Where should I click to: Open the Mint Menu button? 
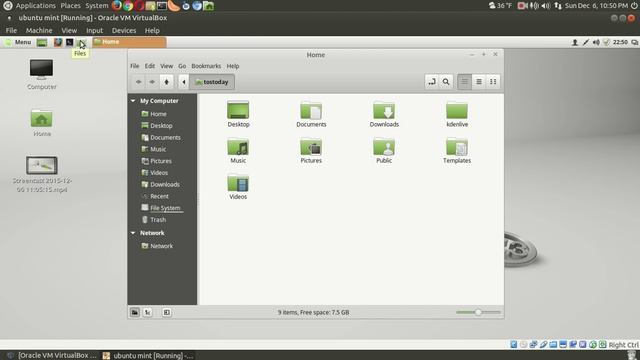tap(18, 42)
